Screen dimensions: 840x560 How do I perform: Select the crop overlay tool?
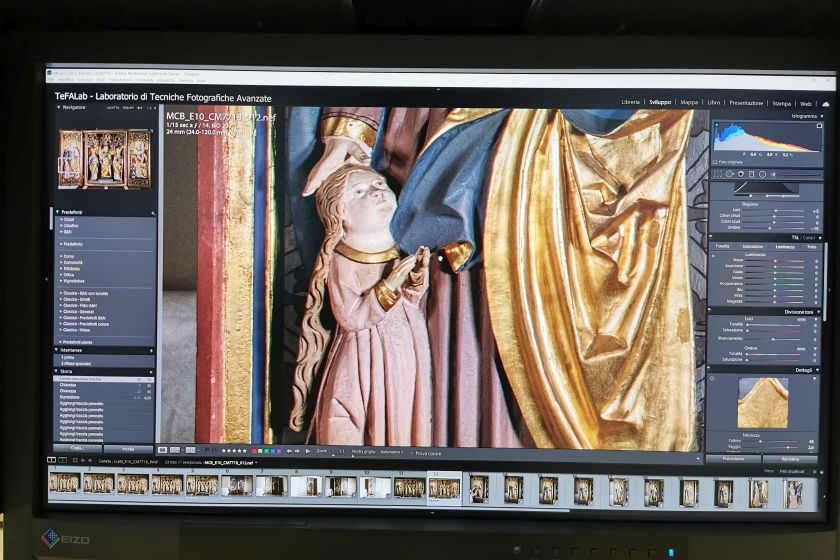pyautogui.click(x=718, y=174)
